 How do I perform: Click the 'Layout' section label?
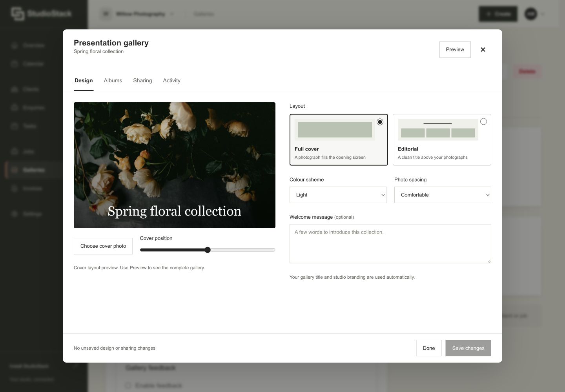pos(297,106)
